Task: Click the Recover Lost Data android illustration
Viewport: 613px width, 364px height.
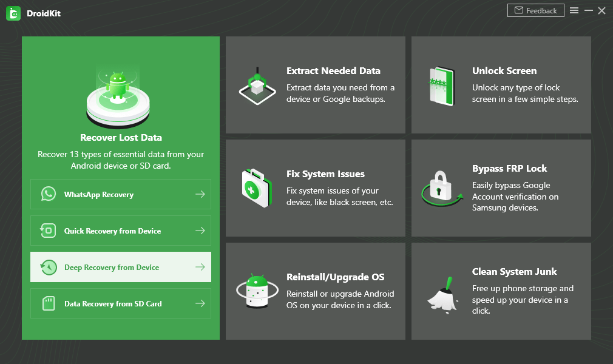Action: (117, 91)
